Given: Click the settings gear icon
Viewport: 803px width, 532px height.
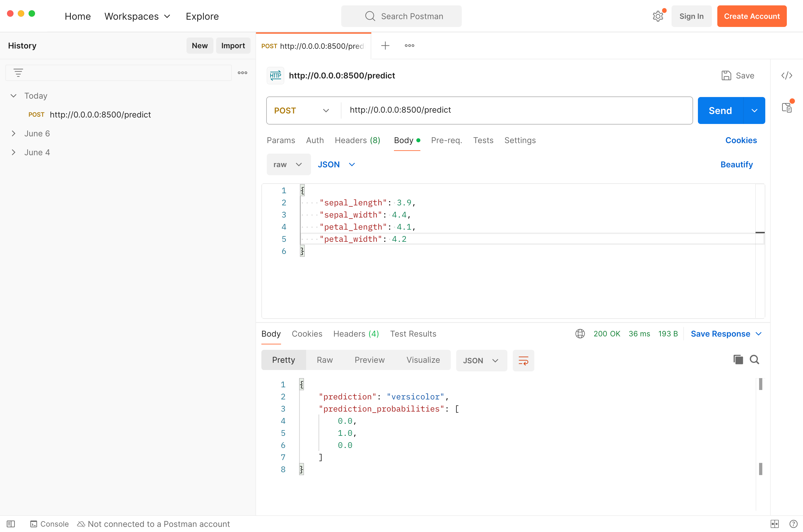Looking at the screenshot, I should pyautogui.click(x=657, y=16).
